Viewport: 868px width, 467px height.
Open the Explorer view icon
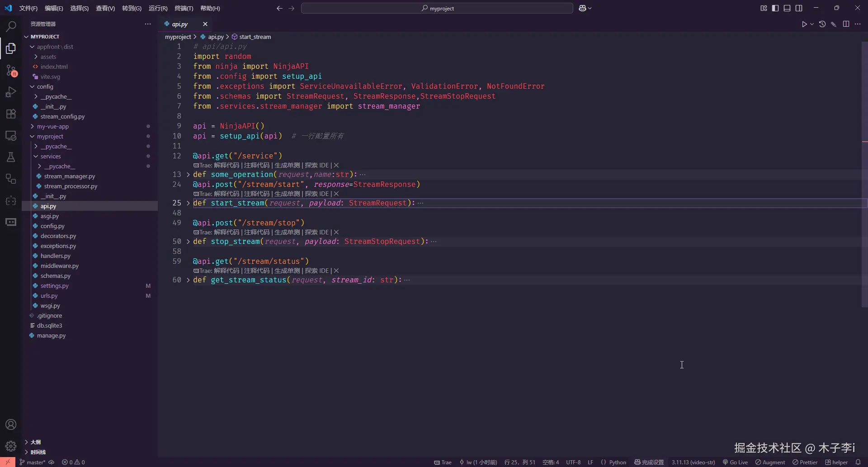11,48
